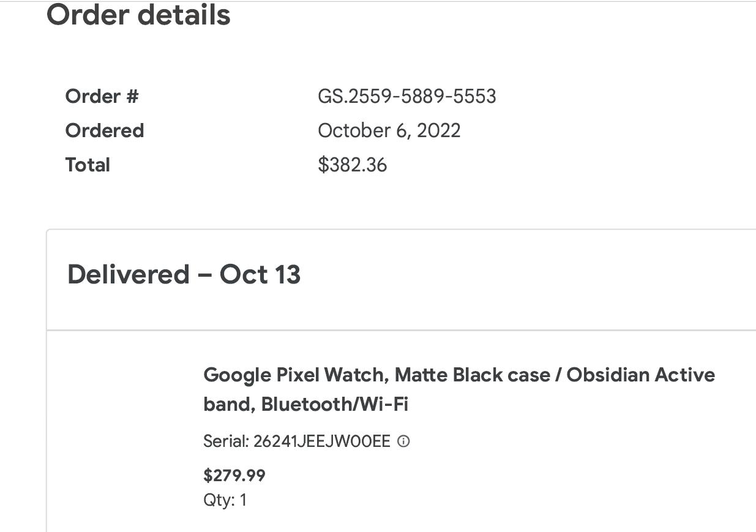Screen dimensions: 756x532
Task: Click the word Delivered in the shipment heading
Action: 129,274
